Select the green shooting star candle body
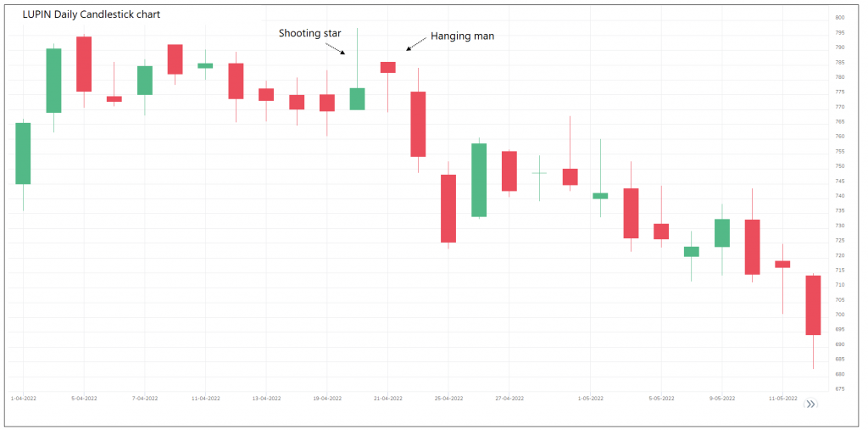This screenshot has height=430, width=868. click(x=358, y=99)
